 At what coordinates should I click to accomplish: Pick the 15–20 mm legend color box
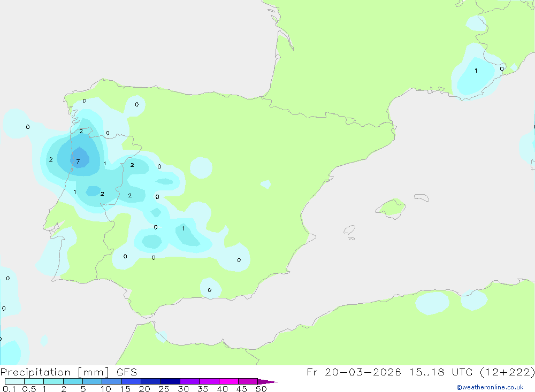click(132, 381)
